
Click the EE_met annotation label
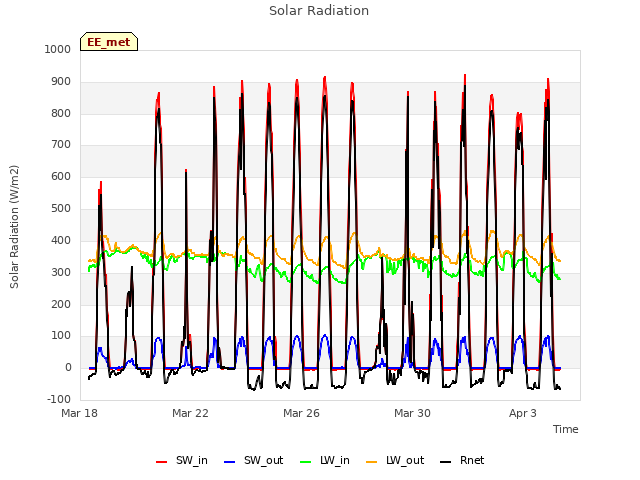click(x=109, y=42)
